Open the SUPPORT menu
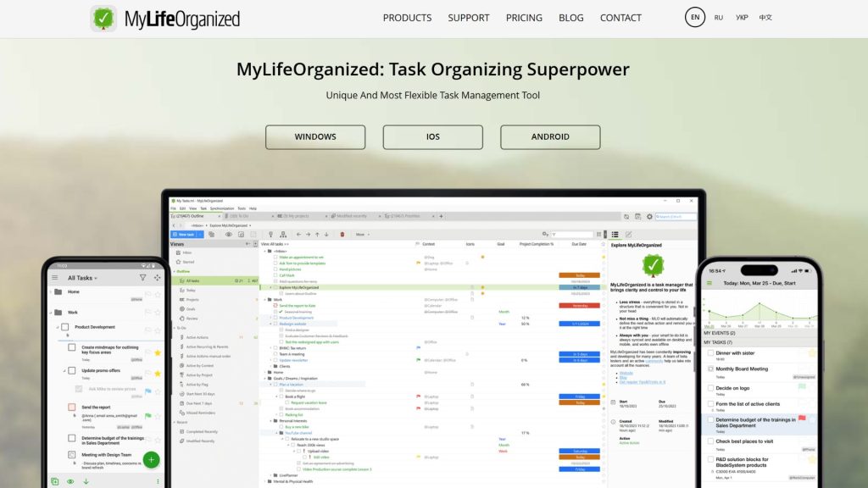 coord(468,18)
